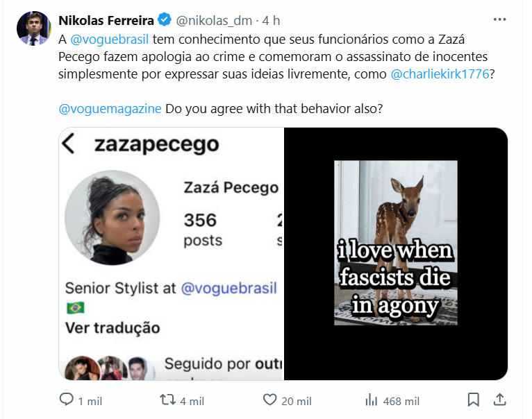
Task: Click the reply speech bubble icon
Action: (66, 400)
